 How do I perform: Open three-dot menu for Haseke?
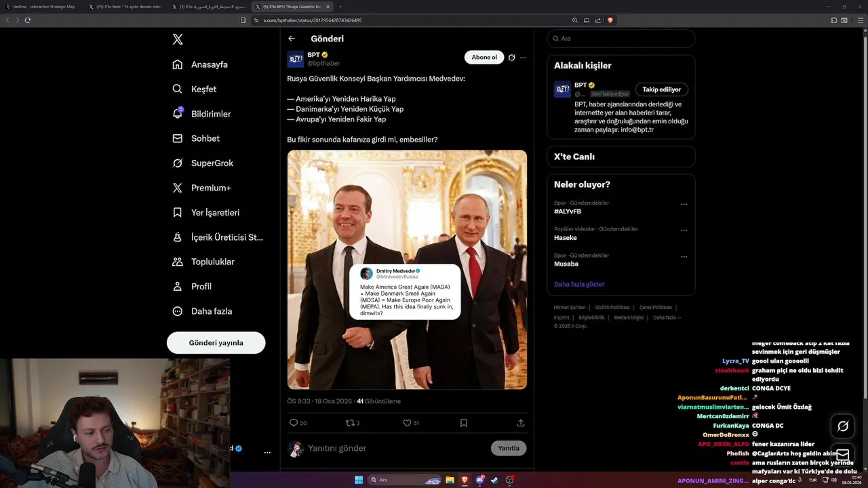[684, 230]
